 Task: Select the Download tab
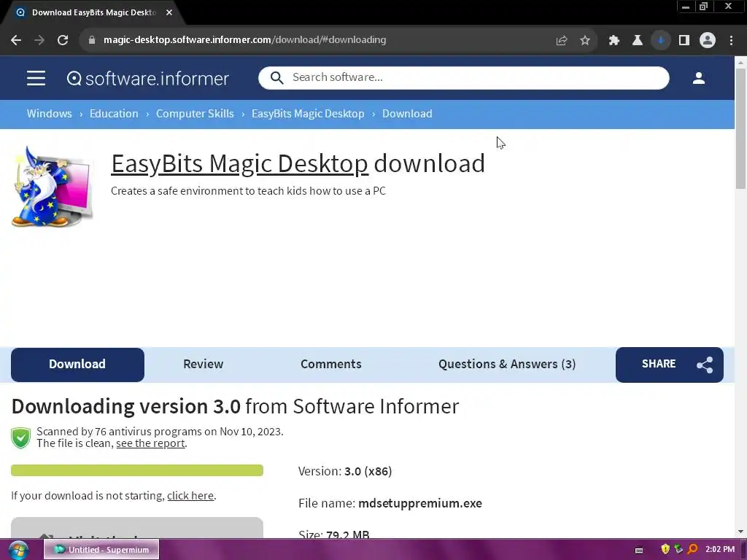click(x=77, y=365)
